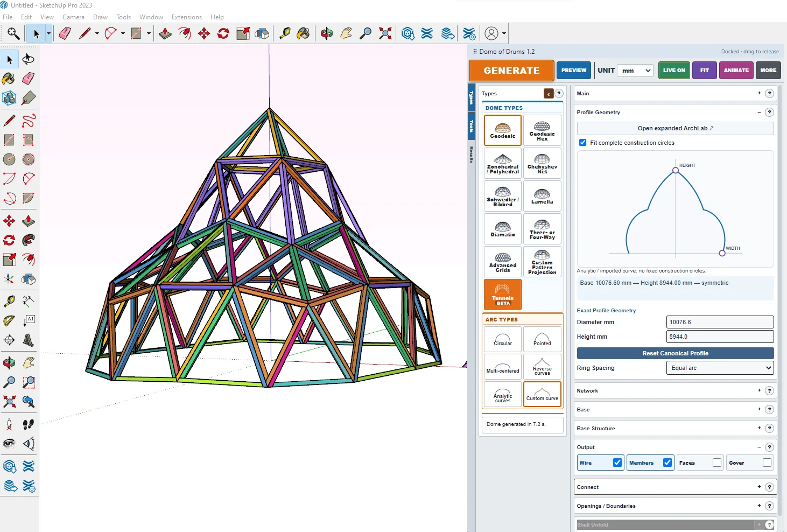
Task: Open the UNIT mm dropdown
Action: tap(636, 71)
